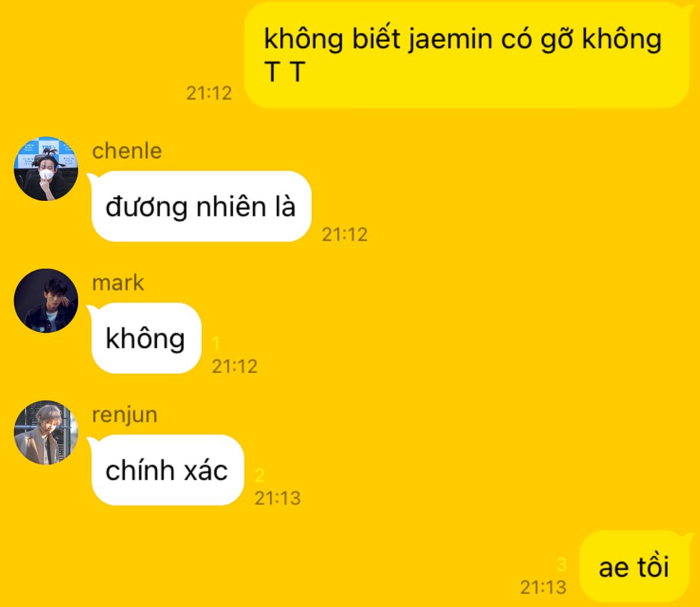This screenshot has width=700, height=607.
Task: Select mark's "không" message bubble
Action: click(x=146, y=338)
